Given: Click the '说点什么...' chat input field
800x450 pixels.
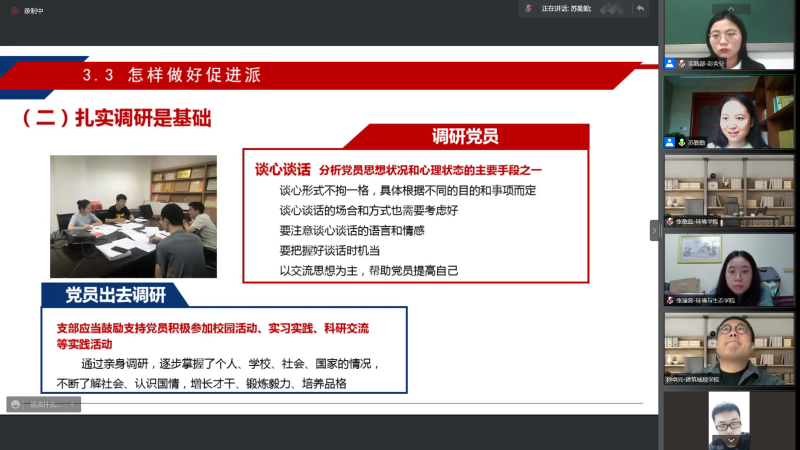Looking at the screenshot, I should [45, 404].
